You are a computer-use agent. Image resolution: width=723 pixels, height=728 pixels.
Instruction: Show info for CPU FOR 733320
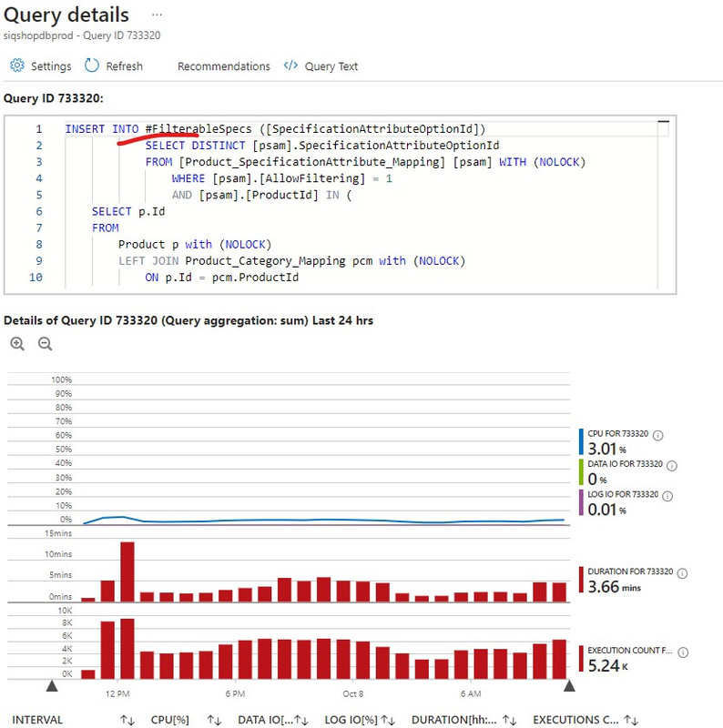658,436
